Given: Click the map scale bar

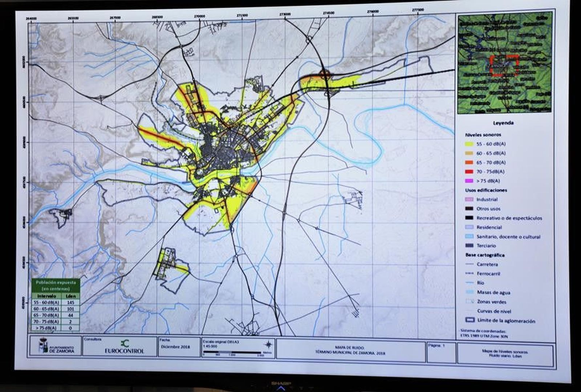Looking at the screenshot, I should coord(232,352).
